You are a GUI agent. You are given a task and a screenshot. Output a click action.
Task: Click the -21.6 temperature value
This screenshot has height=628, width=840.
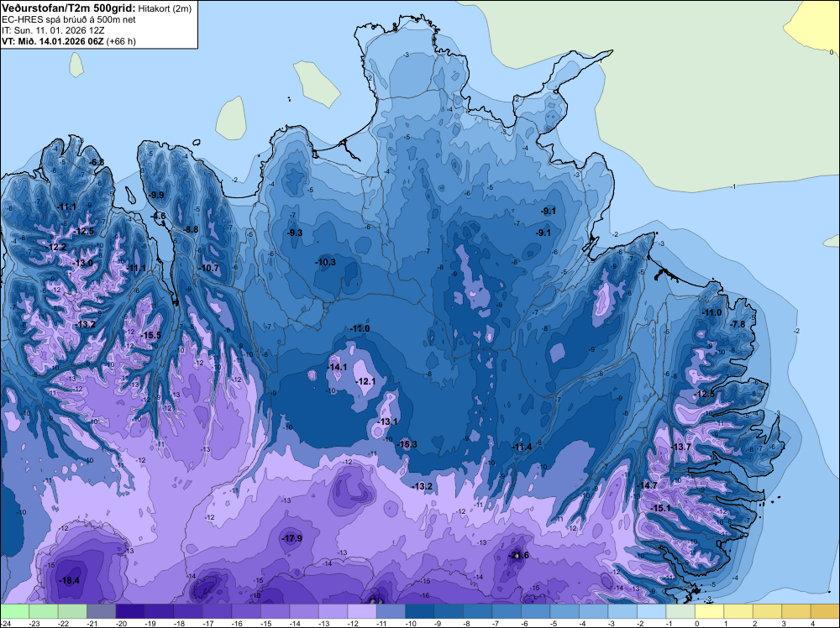(x=518, y=555)
